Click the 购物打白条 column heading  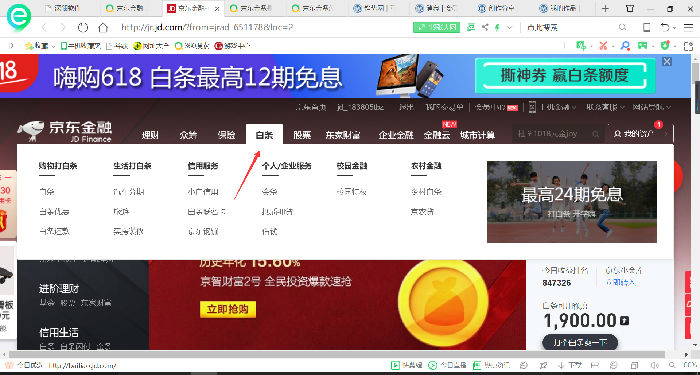click(58, 166)
